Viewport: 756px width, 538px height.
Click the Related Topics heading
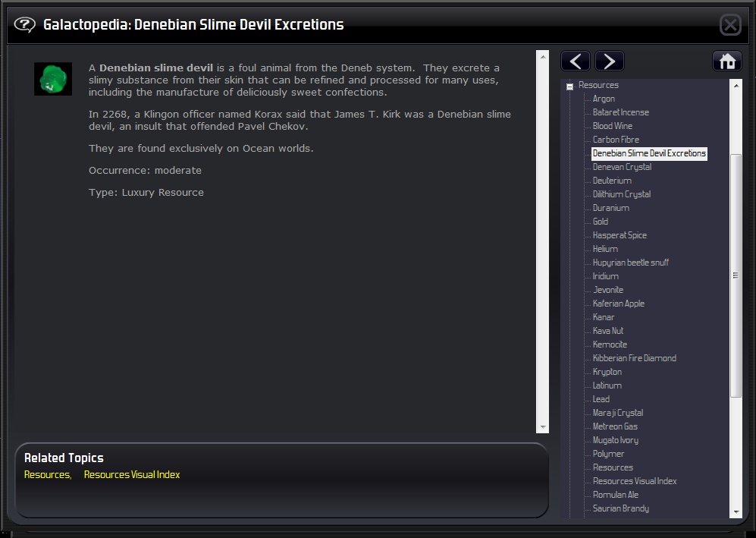(64, 458)
